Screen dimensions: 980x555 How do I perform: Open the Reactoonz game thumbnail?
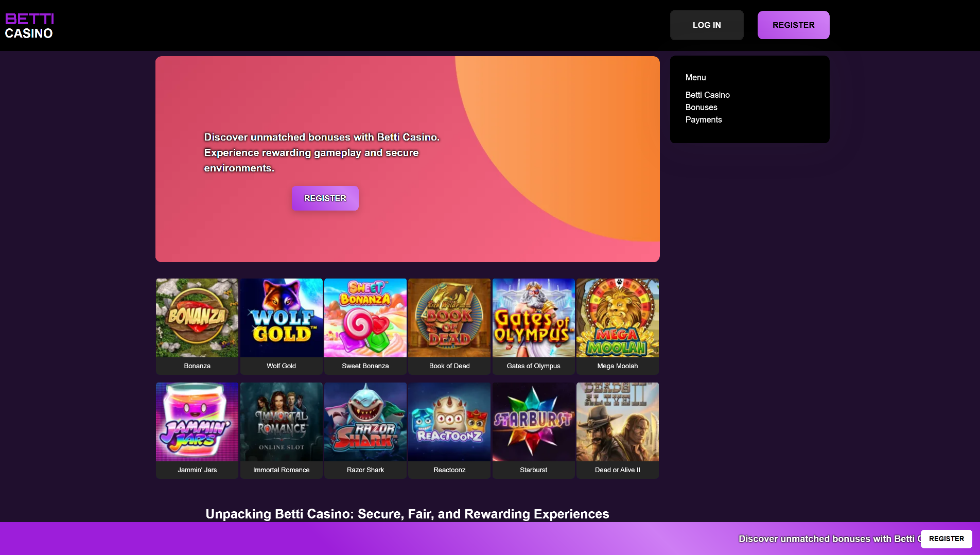(449, 422)
